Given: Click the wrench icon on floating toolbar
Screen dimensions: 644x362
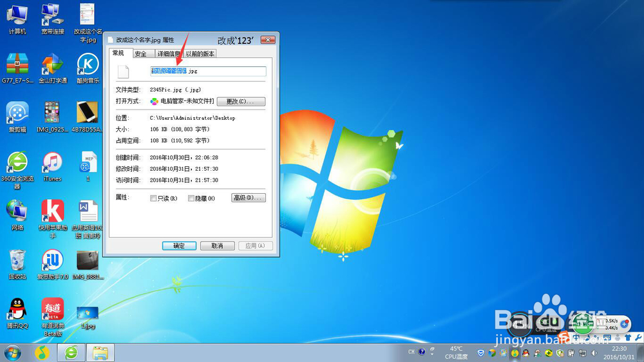Looking at the screenshot, I should [638, 338].
